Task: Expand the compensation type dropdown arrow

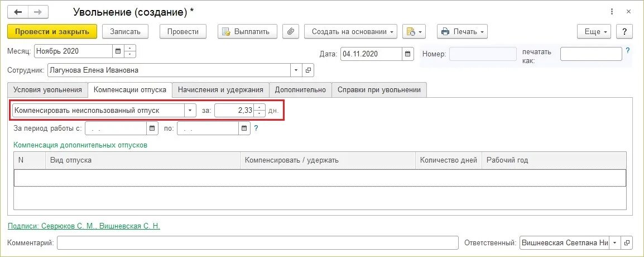Action: click(x=190, y=110)
